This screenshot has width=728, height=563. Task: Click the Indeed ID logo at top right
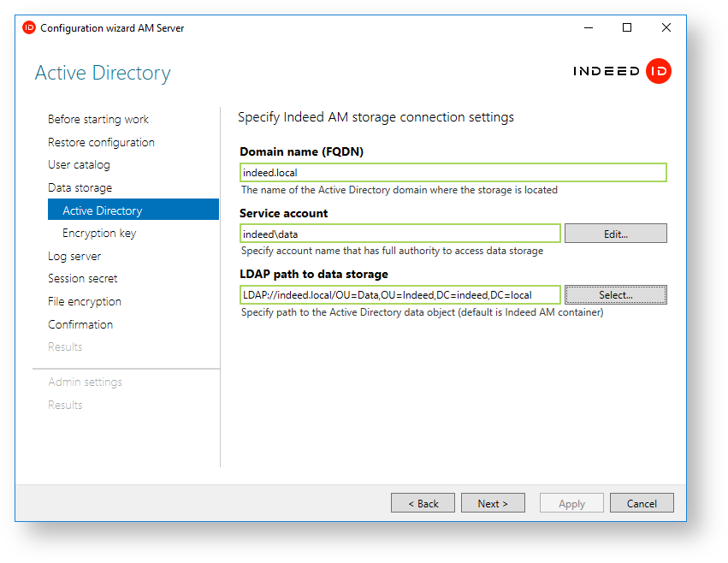tap(622, 72)
